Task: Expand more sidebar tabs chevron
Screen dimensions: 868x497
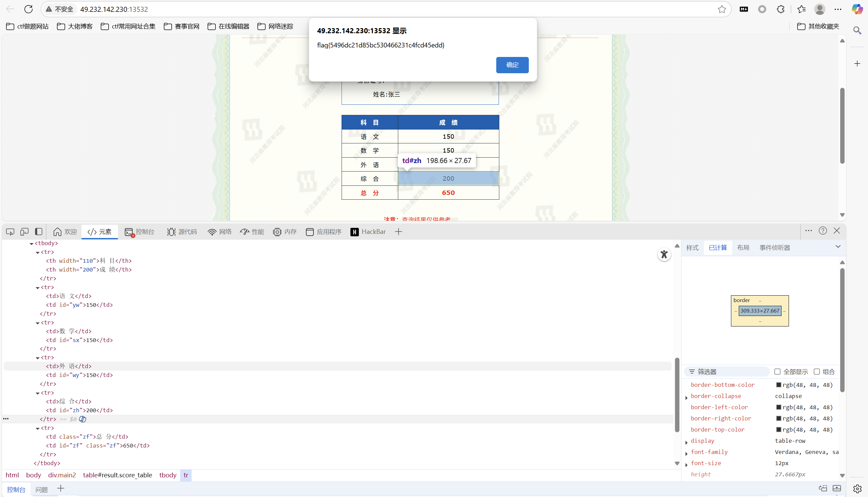Action: (x=837, y=247)
